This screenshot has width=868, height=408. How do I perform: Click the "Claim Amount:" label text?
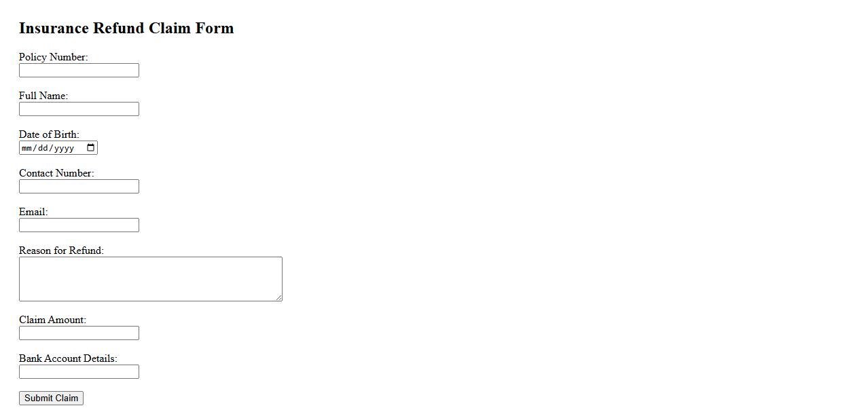[x=52, y=320]
